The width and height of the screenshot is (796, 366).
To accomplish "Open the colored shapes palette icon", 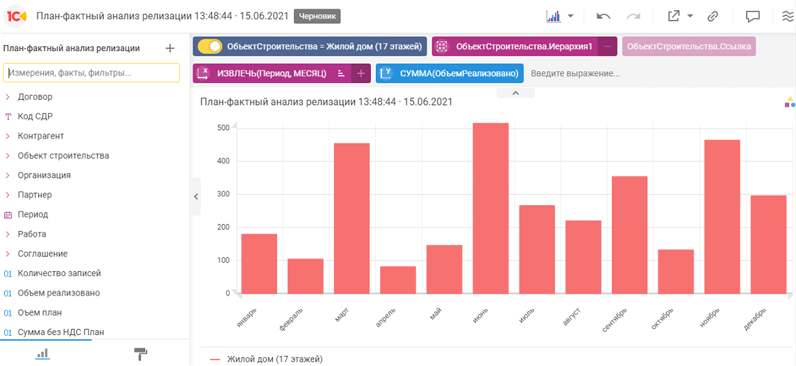I will click(x=789, y=102).
